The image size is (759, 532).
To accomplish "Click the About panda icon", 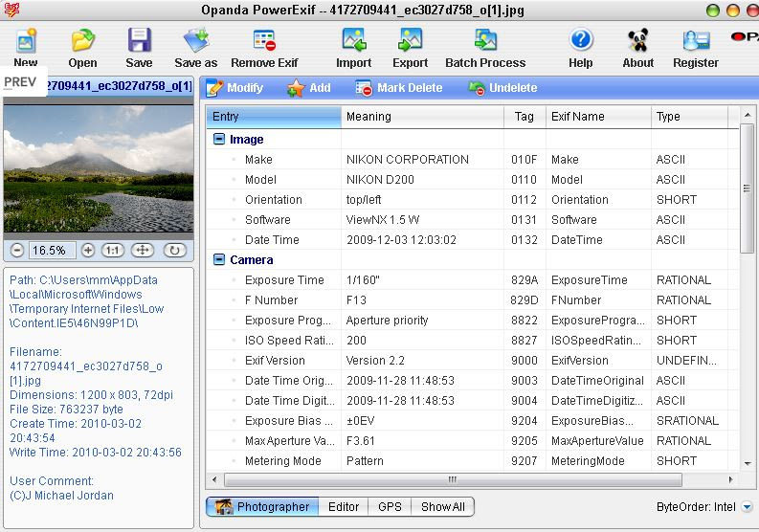I will [638, 40].
